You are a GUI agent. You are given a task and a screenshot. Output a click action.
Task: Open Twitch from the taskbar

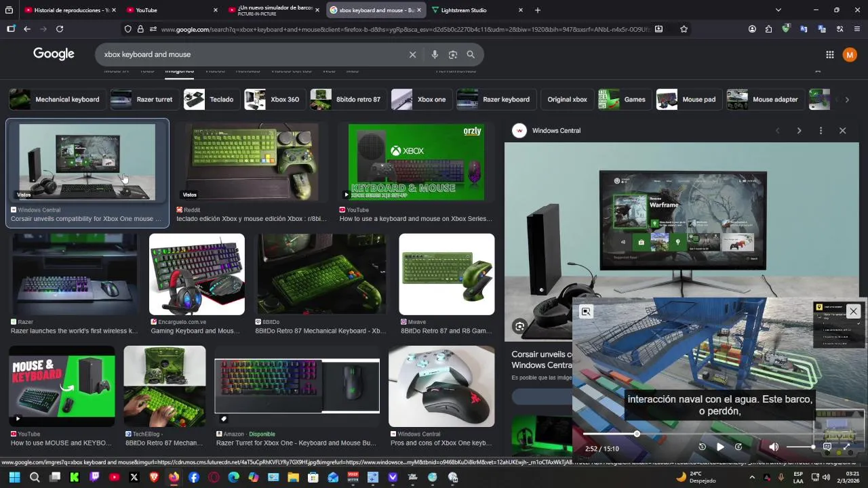(x=94, y=477)
